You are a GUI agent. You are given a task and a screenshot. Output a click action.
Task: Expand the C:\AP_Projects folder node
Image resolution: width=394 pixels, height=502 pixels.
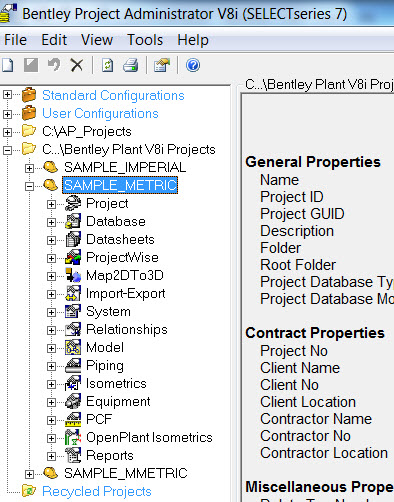pos(7,132)
